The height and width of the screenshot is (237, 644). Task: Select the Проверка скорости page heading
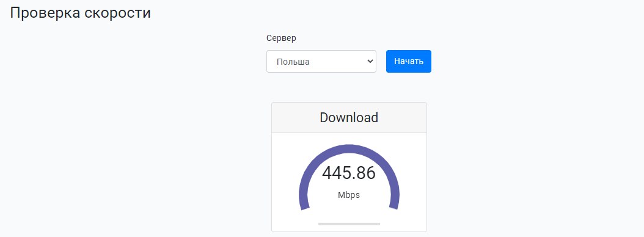81,13
